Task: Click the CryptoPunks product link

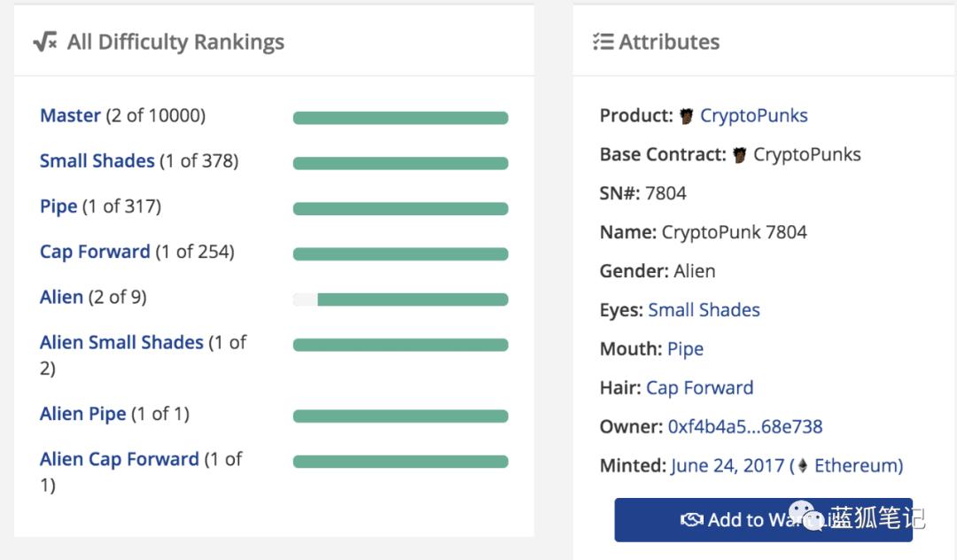Action: point(754,116)
